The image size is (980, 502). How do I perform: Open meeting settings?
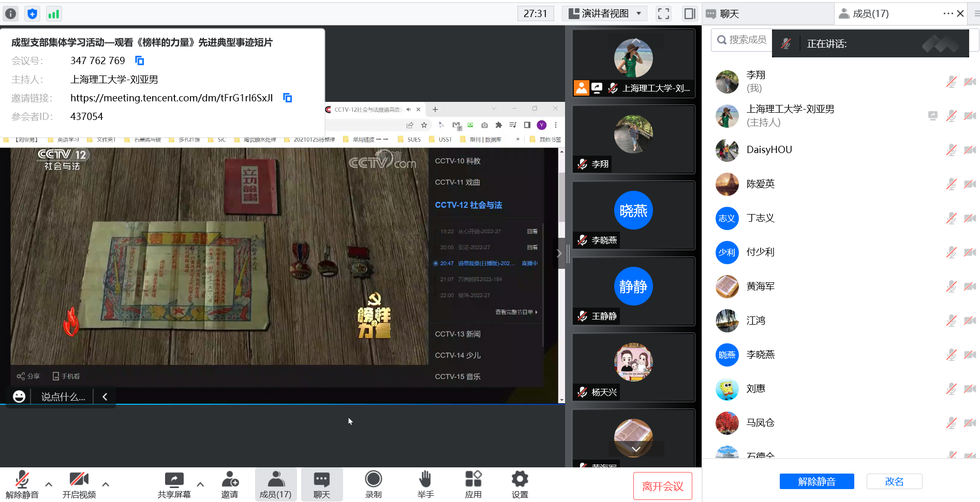519,484
